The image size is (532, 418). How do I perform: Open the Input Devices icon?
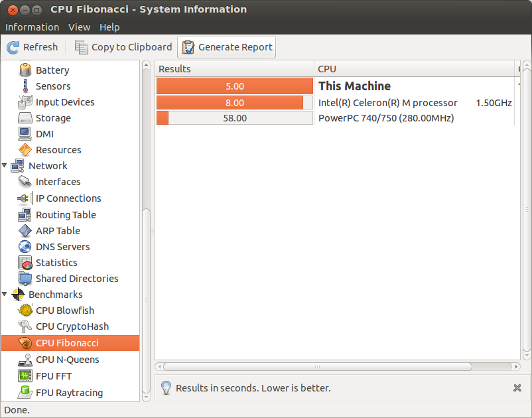(x=25, y=102)
